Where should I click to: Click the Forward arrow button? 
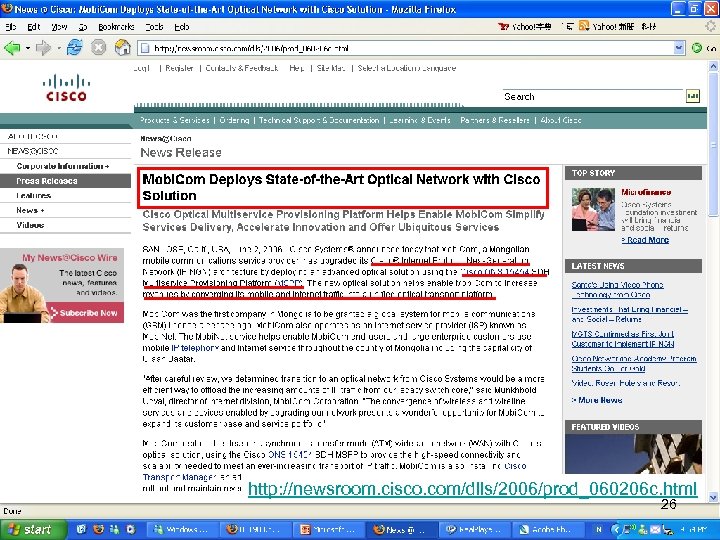[43, 48]
